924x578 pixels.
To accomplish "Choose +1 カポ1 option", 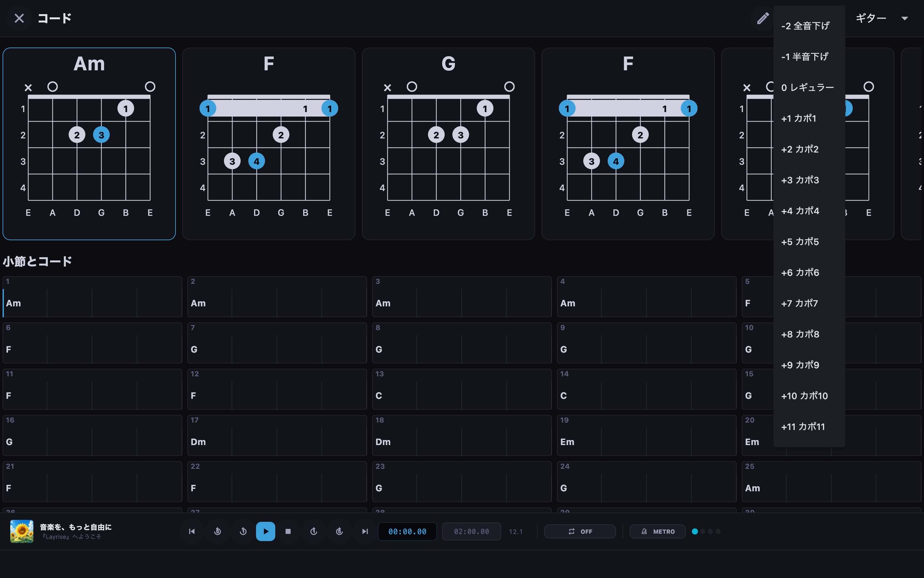I will coord(809,118).
